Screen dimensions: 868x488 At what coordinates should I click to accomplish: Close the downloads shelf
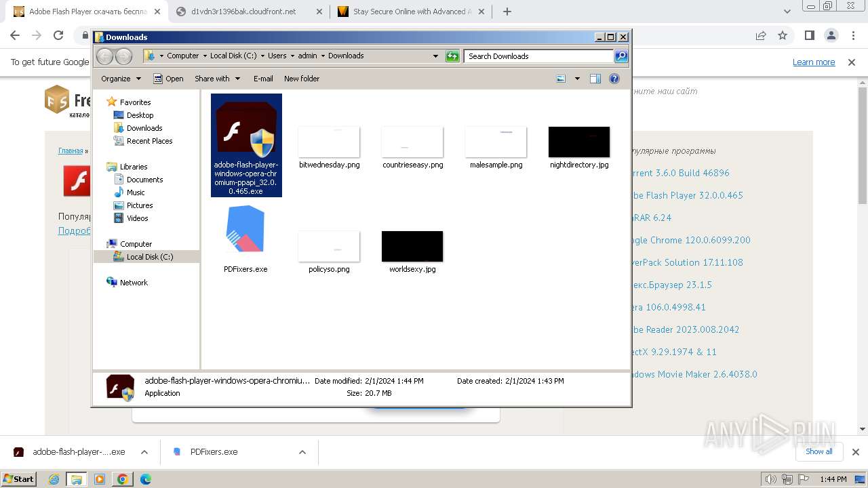(856, 452)
